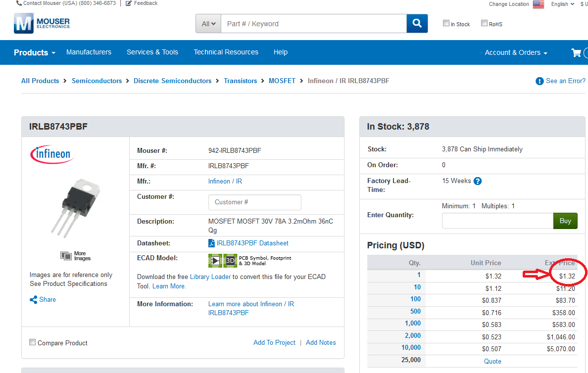588x373 pixels.
Task: Open the English language dropdown
Action: click(562, 4)
